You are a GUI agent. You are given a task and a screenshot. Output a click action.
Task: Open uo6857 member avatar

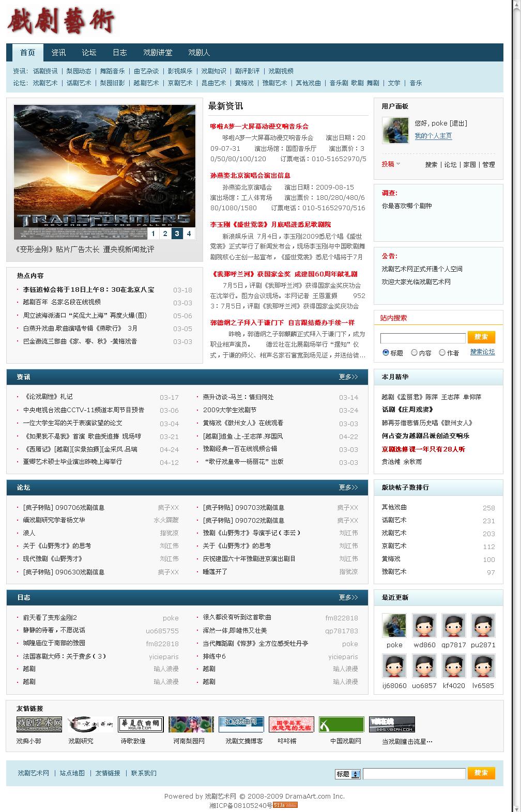424,666
